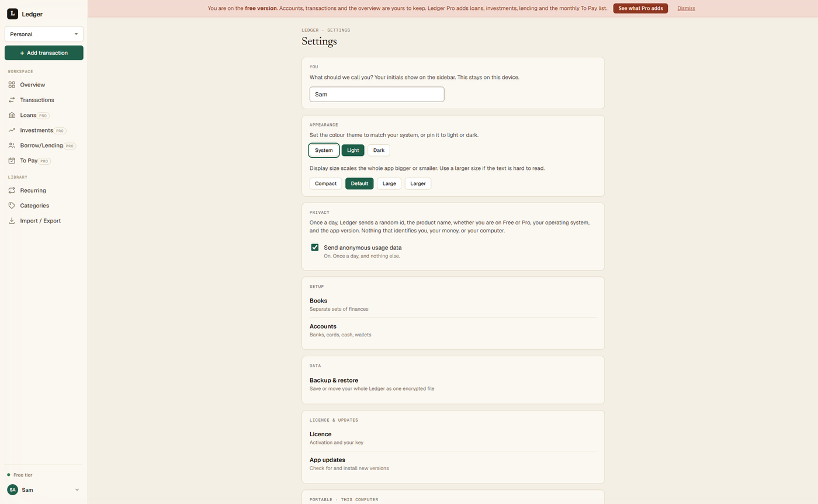Choose Larger display size
Screen dimensions: 818x504
coord(418,184)
